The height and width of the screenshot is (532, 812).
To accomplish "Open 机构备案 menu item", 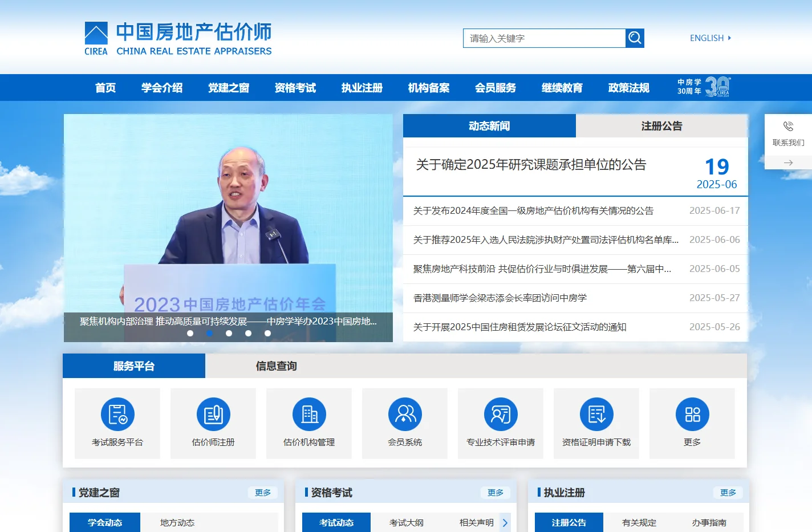I will click(x=429, y=88).
